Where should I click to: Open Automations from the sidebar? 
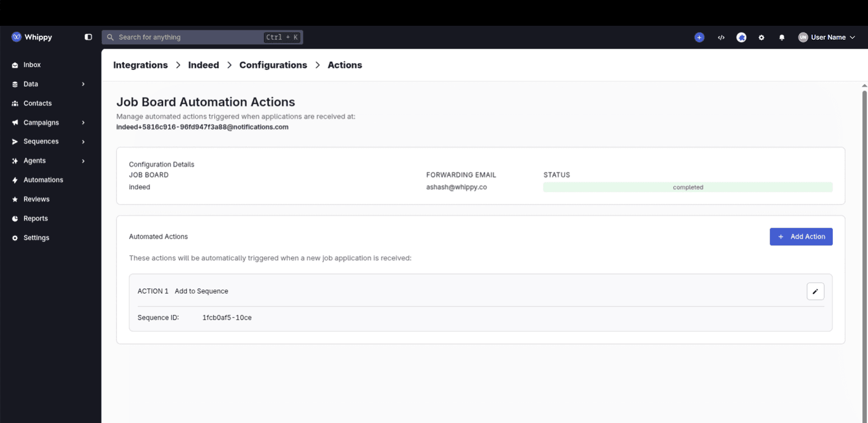click(x=43, y=180)
